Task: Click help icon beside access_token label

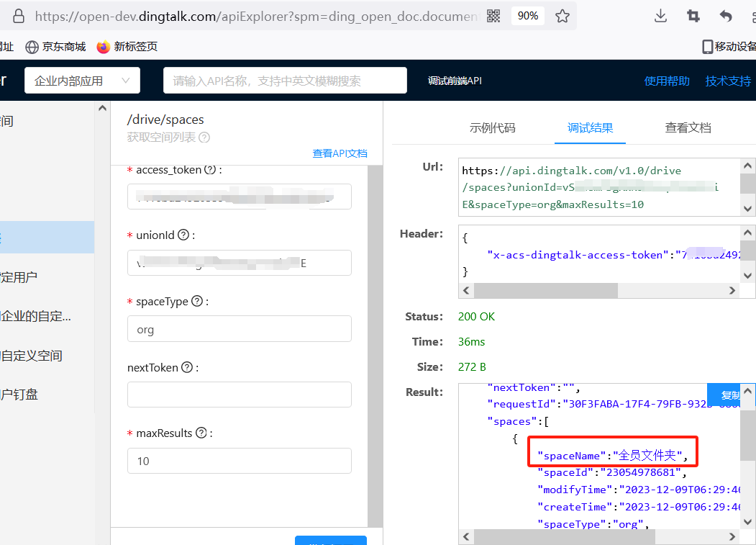Action: click(210, 169)
